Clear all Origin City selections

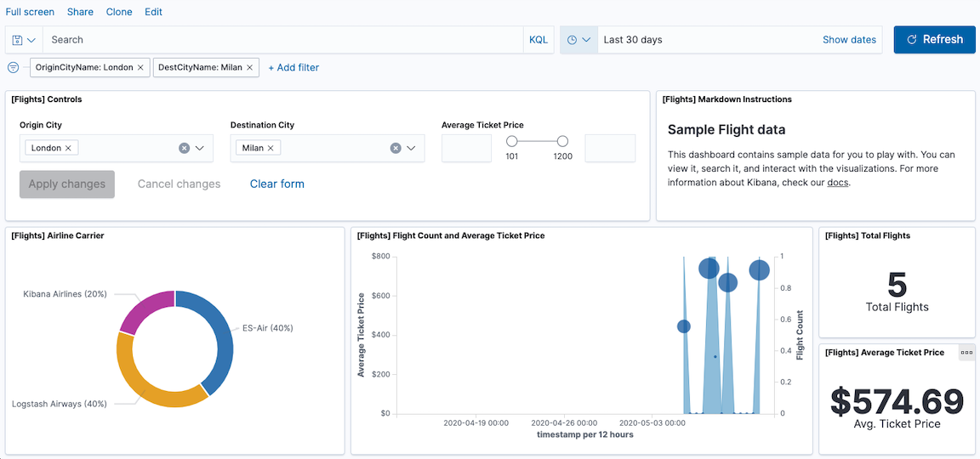click(184, 148)
